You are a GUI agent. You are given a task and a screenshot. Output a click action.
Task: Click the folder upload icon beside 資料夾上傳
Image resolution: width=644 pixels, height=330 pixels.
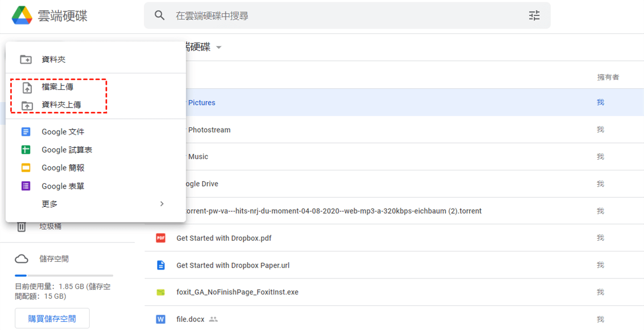(27, 105)
